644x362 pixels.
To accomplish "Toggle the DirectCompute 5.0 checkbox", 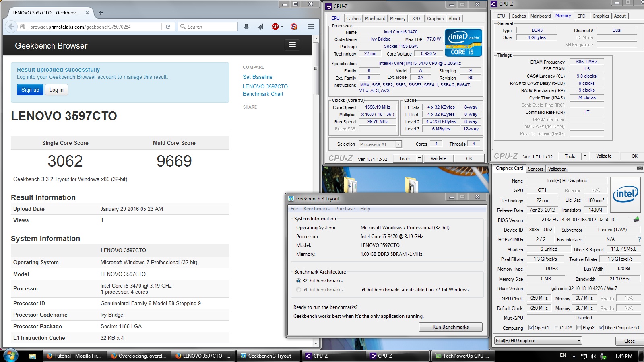I will tap(601, 328).
